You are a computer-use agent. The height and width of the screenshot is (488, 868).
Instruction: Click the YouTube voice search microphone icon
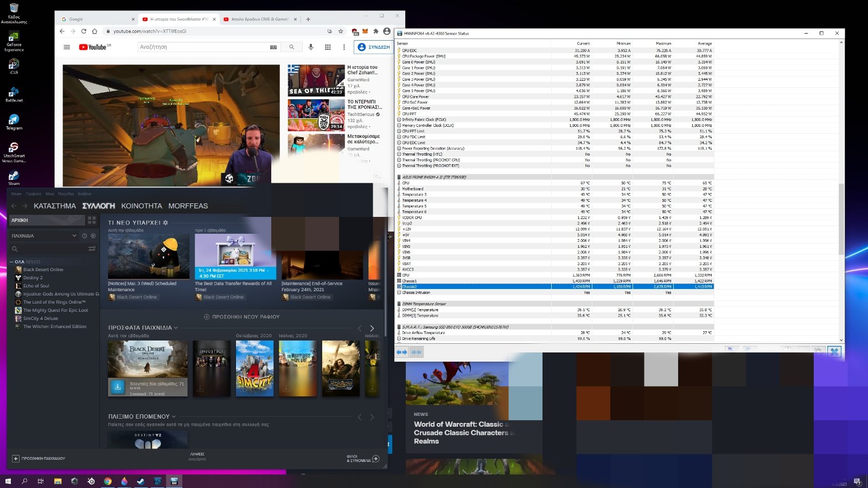[311, 47]
